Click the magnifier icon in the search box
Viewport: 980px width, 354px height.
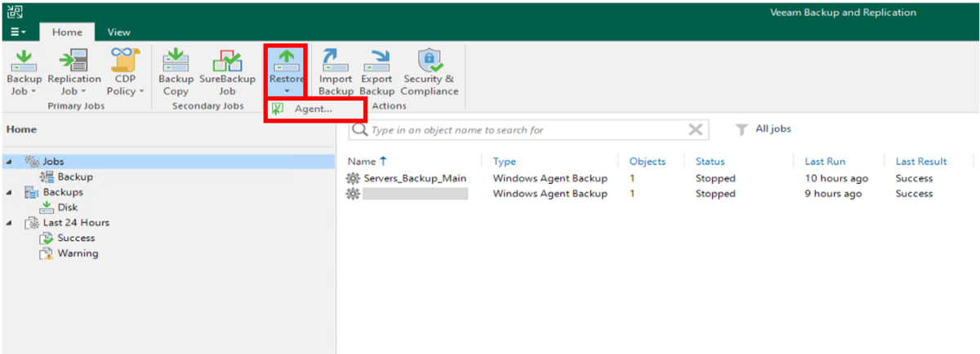click(x=359, y=129)
